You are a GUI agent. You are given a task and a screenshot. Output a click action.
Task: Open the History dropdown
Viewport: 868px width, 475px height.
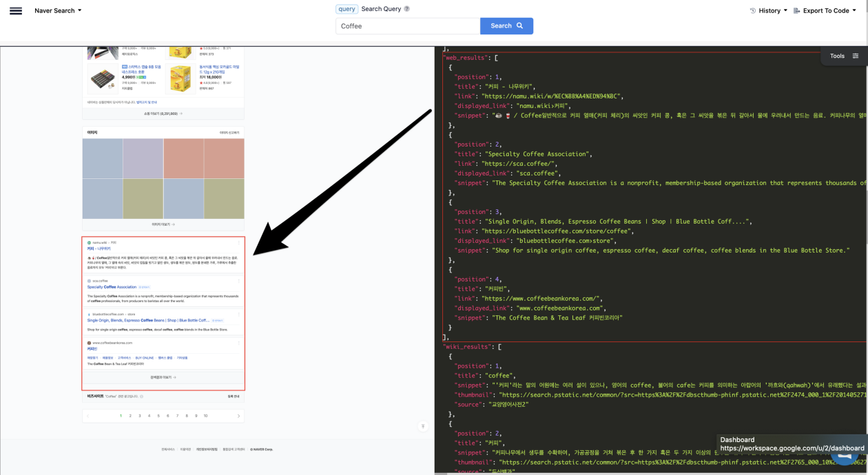(769, 11)
